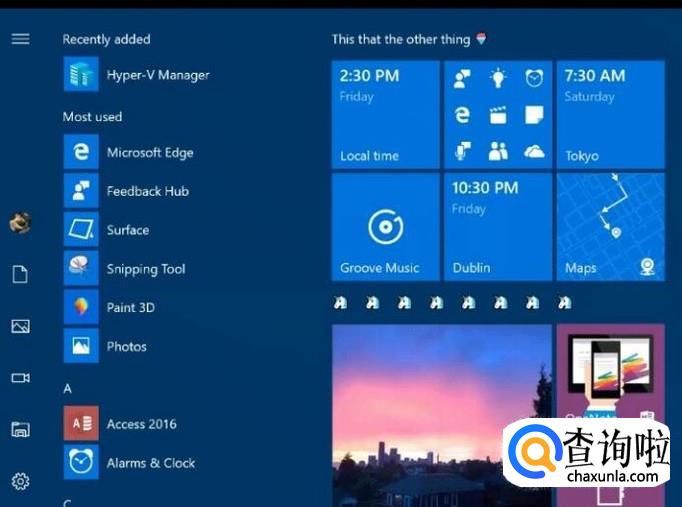Image resolution: width=682 pixels, height=507 pixels.
Task: Select the tile group name 'This that the other thing'
Action: coord(401,40)
